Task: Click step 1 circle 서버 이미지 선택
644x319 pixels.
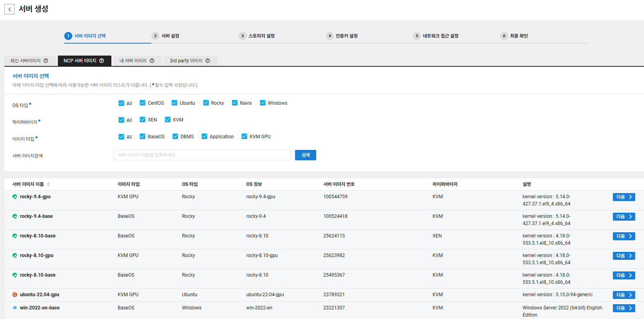Action: [x=68, y=36]
